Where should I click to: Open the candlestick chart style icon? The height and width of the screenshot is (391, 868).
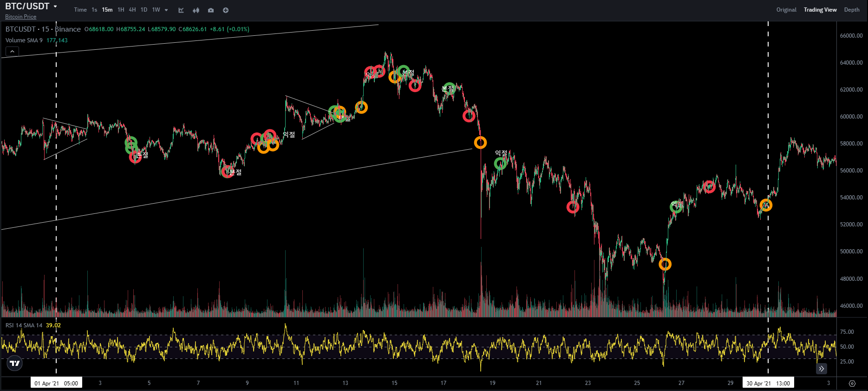[x=196, y=10]
